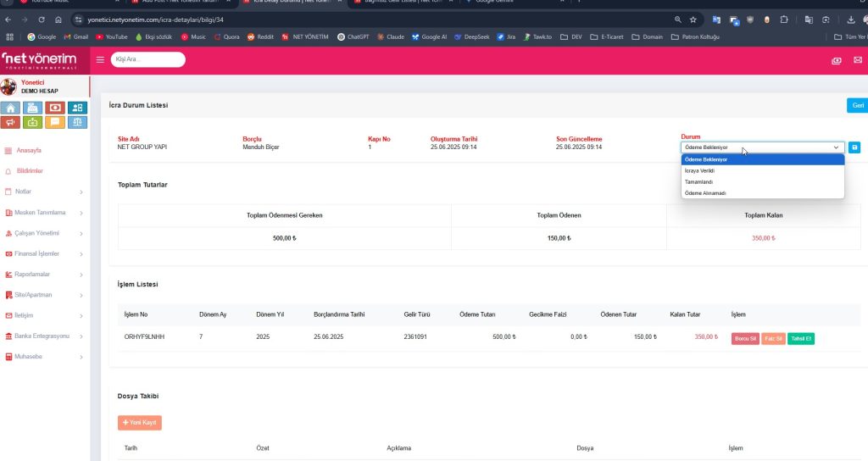Pick 'Ödeme Alınamadı' status option
The width and height of the screenshot is (868, 461).
tap(704, 192)
